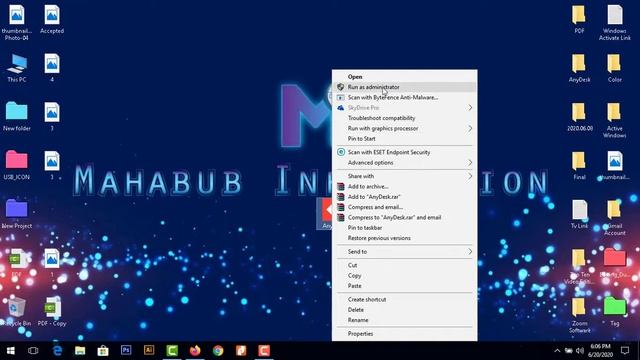Select Scan with ESET Endpoint Security
The width and height of the screenshot is (640, 360).
[x=404, y=152]
